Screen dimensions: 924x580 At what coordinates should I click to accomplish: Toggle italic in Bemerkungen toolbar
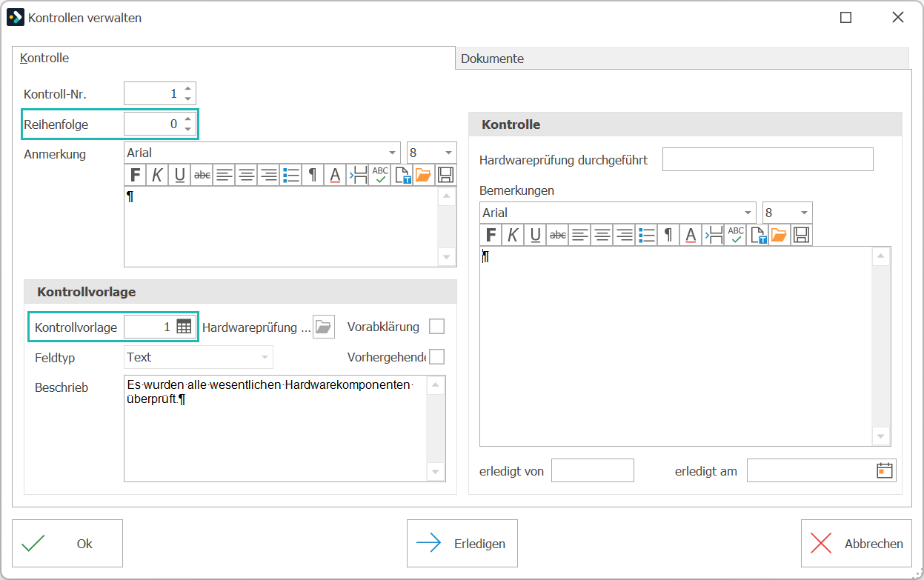tap(513, 235)
